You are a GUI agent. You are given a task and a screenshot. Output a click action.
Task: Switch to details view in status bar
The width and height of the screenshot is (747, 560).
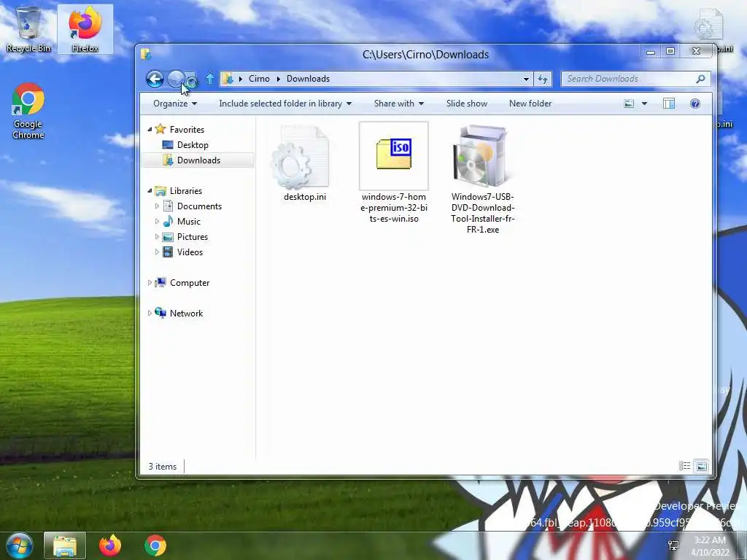(x=684, y=466)
